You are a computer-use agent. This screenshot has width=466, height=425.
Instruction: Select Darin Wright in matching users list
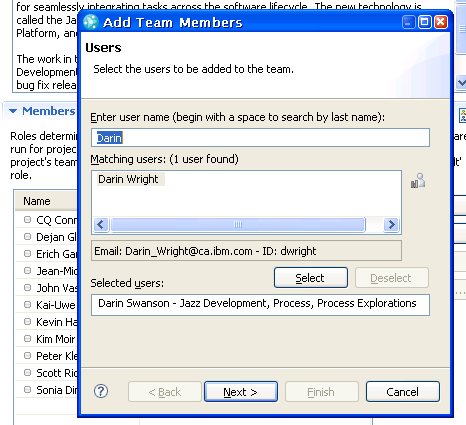click(128, 179)
